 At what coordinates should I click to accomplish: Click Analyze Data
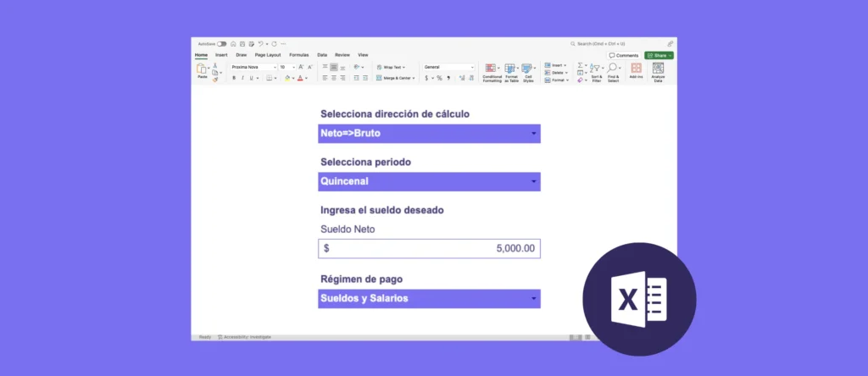coord(658,73)
